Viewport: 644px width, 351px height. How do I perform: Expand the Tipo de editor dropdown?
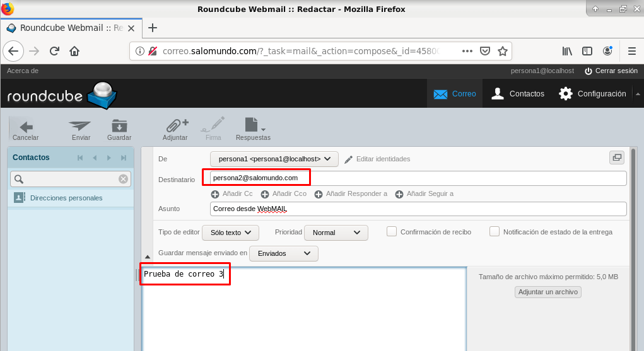pos(230,233)
